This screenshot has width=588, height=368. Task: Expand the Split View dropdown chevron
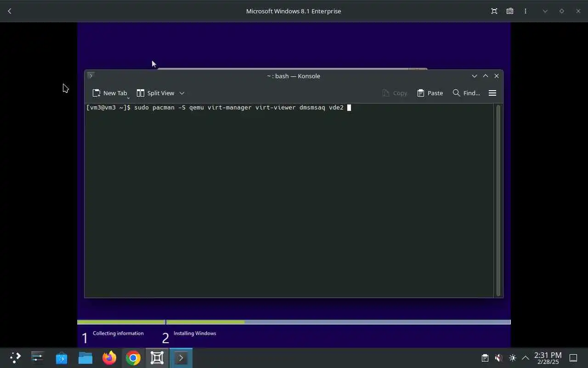click(182, 93)
